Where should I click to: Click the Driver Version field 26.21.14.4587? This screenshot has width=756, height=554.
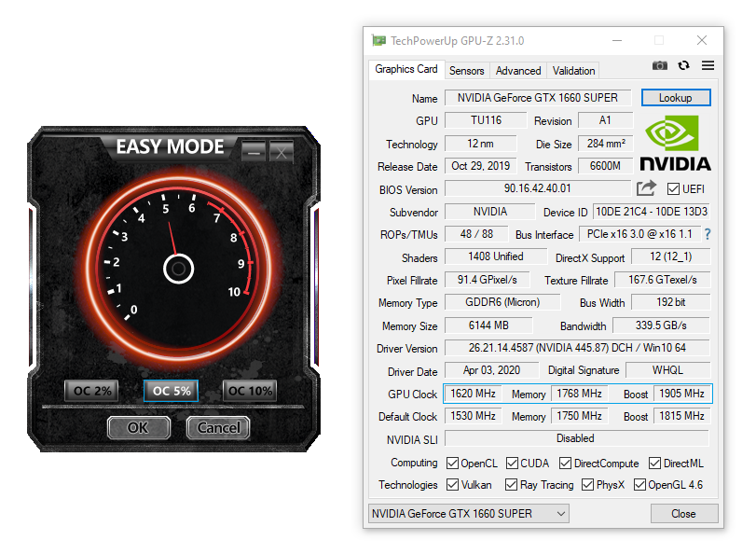tap(577, 348)
